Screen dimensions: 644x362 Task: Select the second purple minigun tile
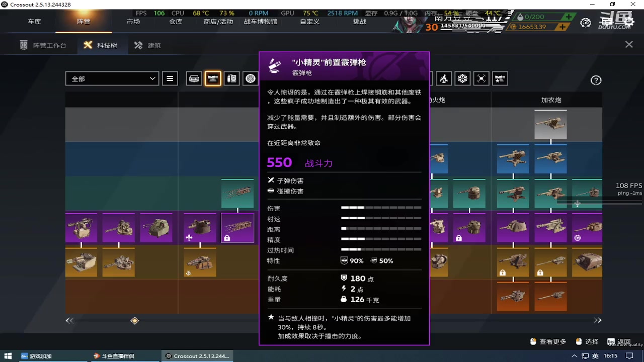click(119, 228)
